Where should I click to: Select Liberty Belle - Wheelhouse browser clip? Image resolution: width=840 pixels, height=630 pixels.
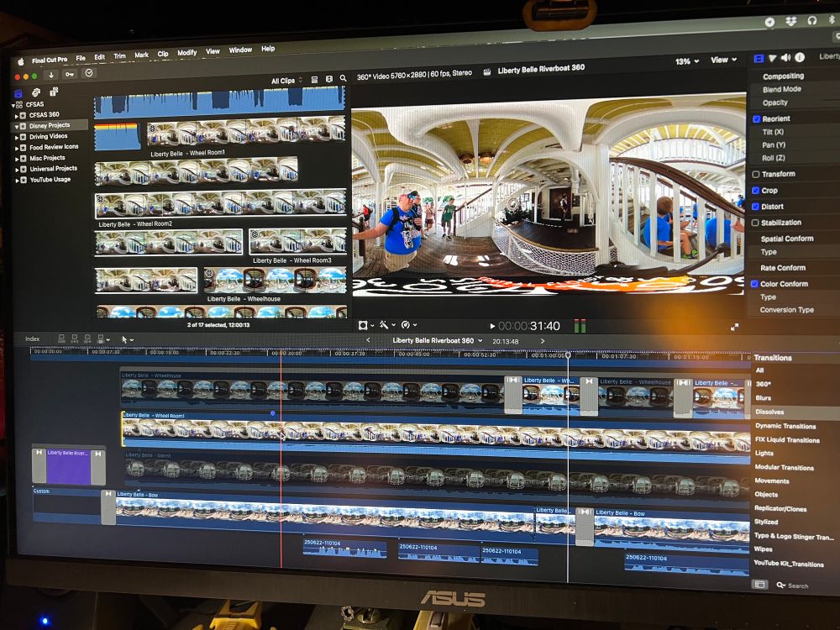click(275, 281)
